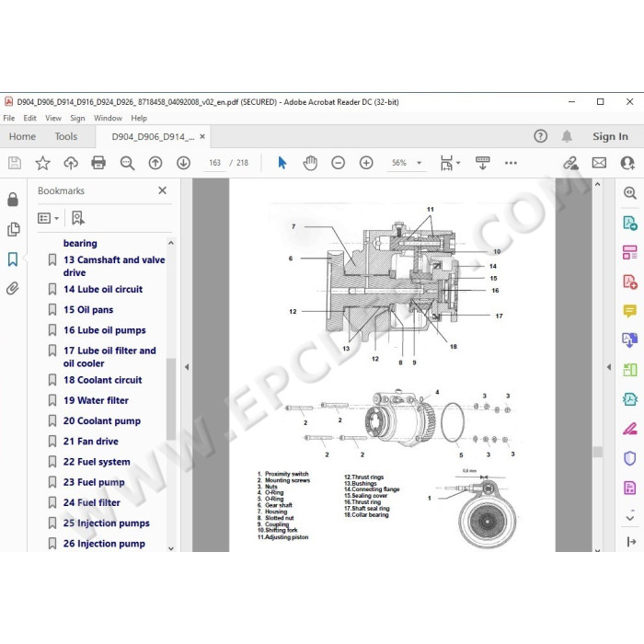The height and width of the screenshot is (644, 644).
Task: Toggle the bookmarks panel icon
Action: (x=13, y=259)
